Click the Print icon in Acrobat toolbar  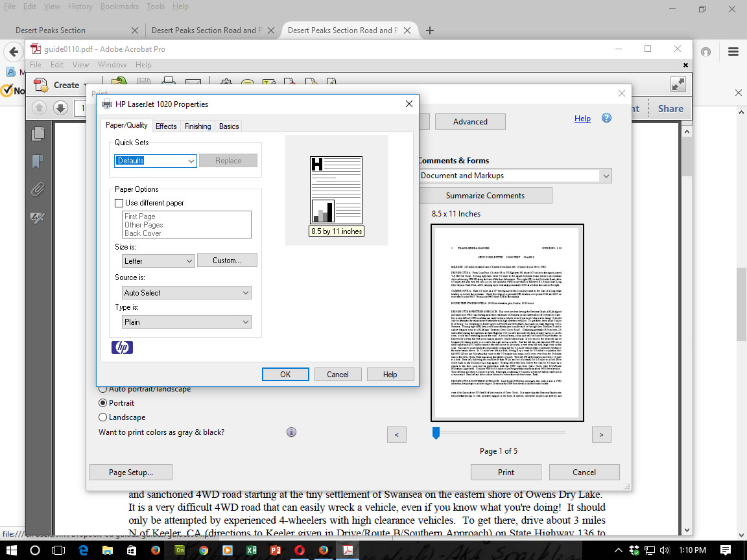tap(168, 81)
